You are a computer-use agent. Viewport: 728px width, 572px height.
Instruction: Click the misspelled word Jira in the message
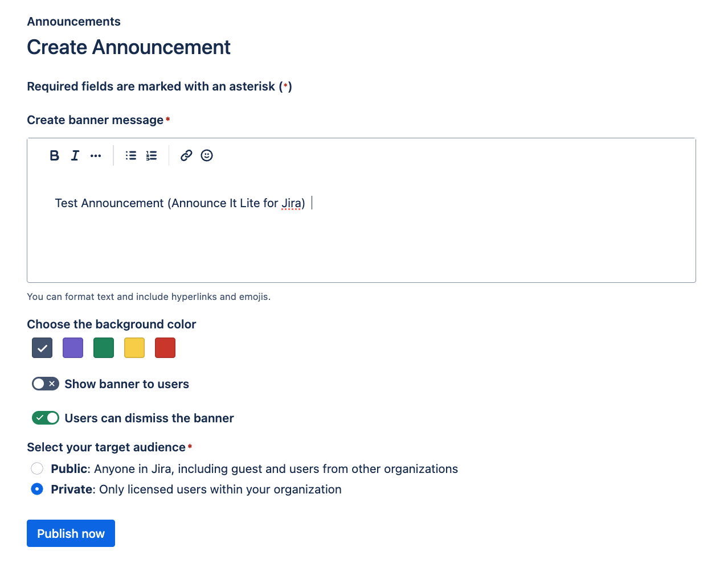pos(291,203)
